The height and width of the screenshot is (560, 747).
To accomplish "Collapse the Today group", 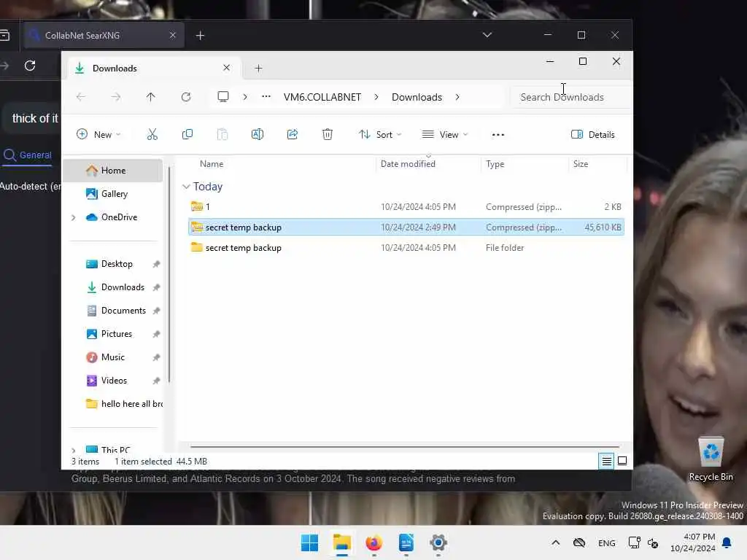I will tap(186, 187).
